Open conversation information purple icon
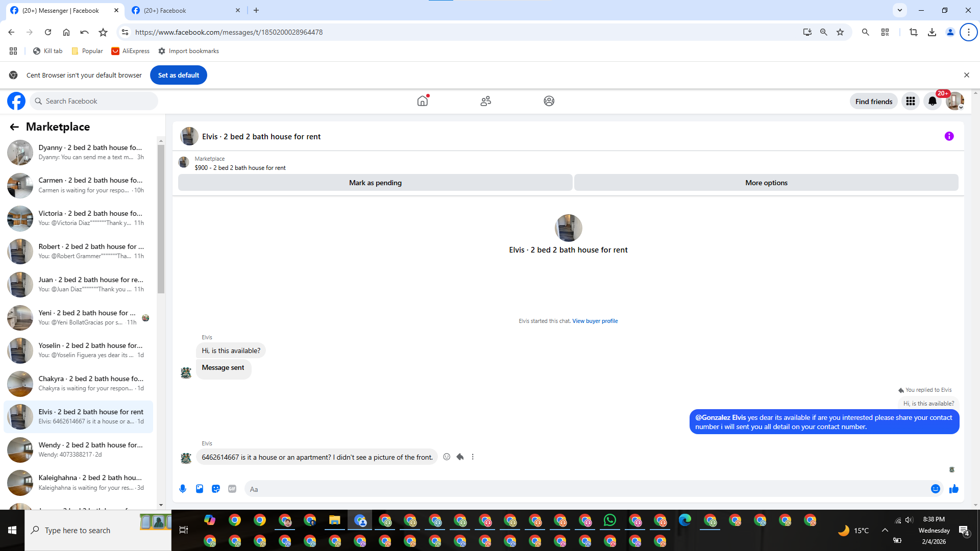 tap(949, 136)
